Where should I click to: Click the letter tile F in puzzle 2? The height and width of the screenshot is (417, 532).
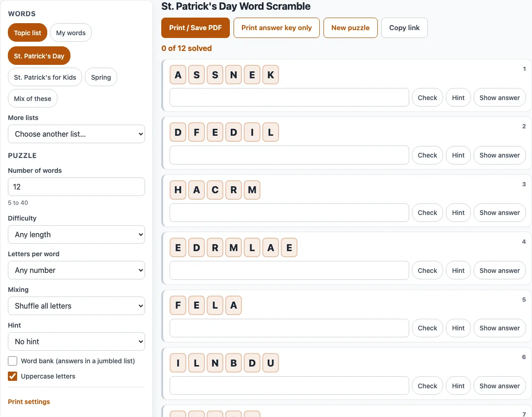(x=196, y=133)
